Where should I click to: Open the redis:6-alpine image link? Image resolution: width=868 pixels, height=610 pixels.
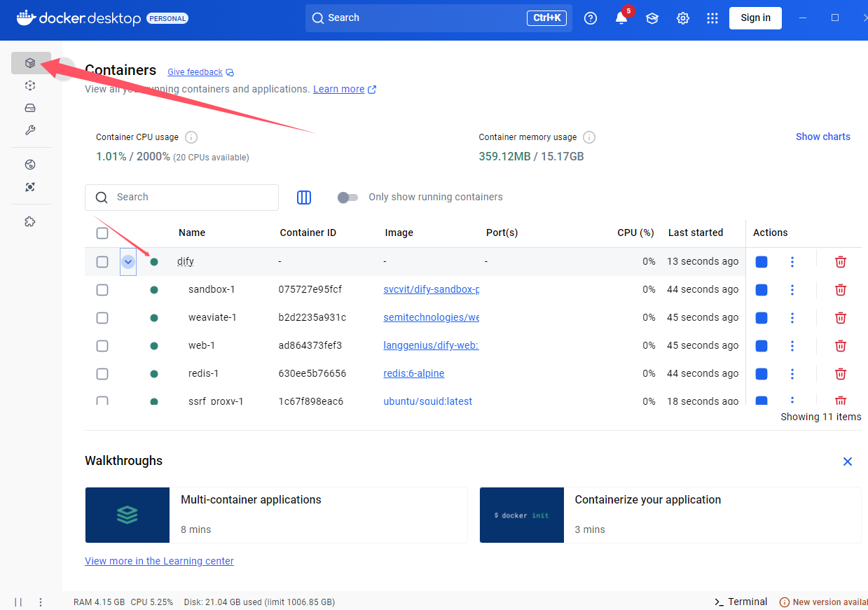(x=414, y=374)
